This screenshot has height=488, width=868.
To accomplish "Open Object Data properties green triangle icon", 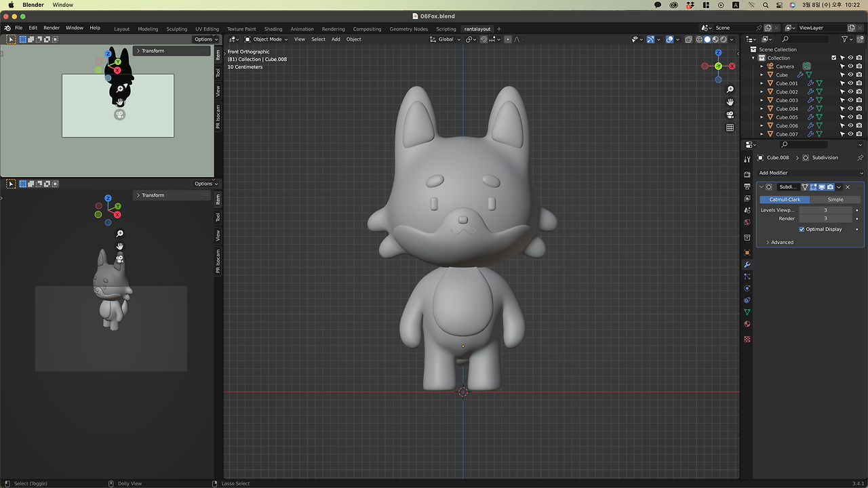I will [x=747, y=312].
